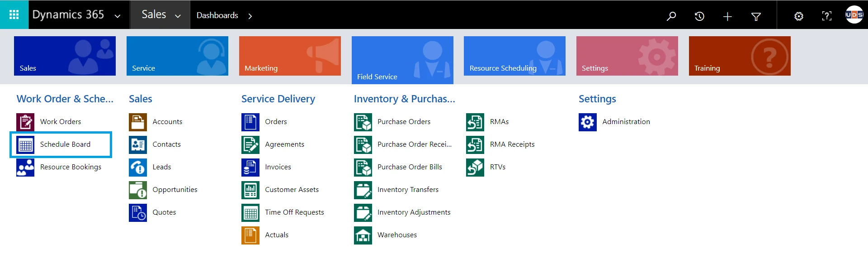Click the Accounts icon

pos(138,122)
